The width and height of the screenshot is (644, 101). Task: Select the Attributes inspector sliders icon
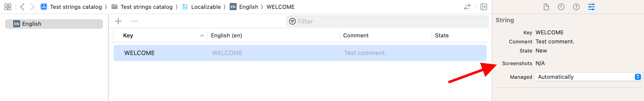pyautogui.click(x=591, y=7)
